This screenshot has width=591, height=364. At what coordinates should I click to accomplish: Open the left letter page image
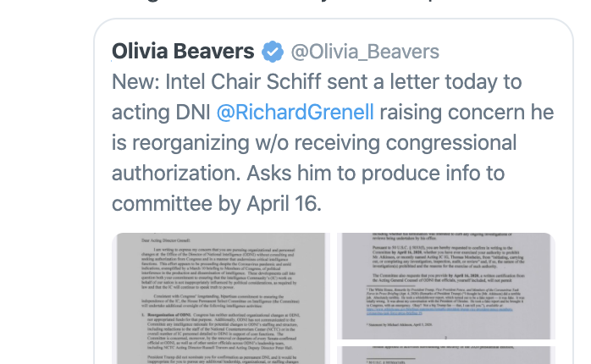point(221,299)
